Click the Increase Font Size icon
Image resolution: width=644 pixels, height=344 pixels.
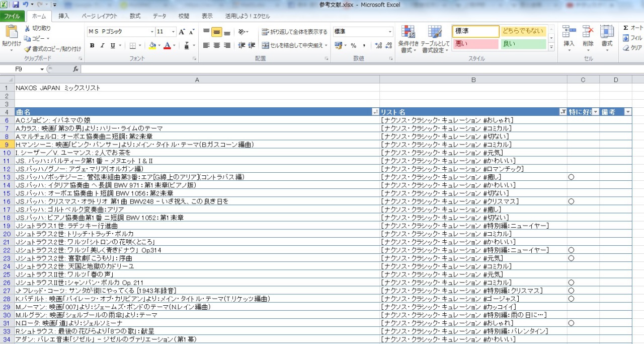[x=182, y=32]
